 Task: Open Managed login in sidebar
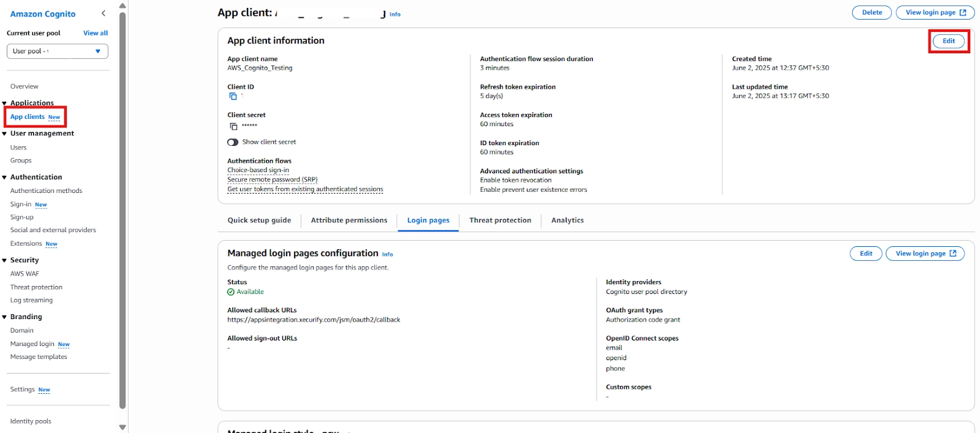coord(32,344)
